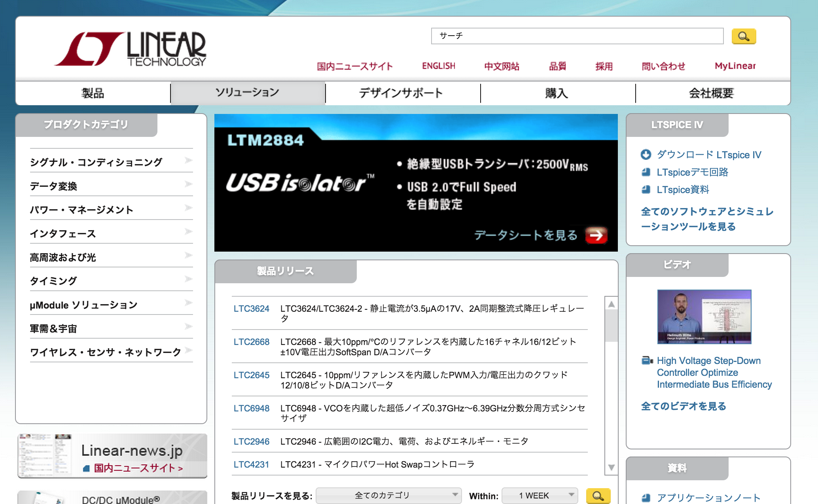Click the 品質 header link
This screenshot has width=818, height=504.
pos(557,66)
